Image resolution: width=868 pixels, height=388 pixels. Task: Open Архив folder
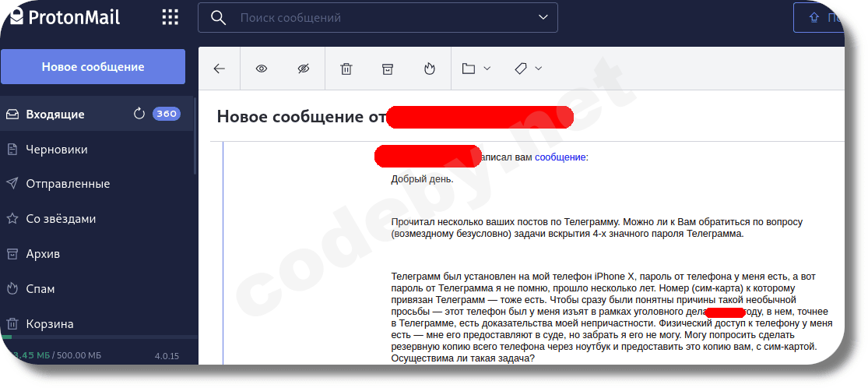pyautogui.click(x=97, y=254)
